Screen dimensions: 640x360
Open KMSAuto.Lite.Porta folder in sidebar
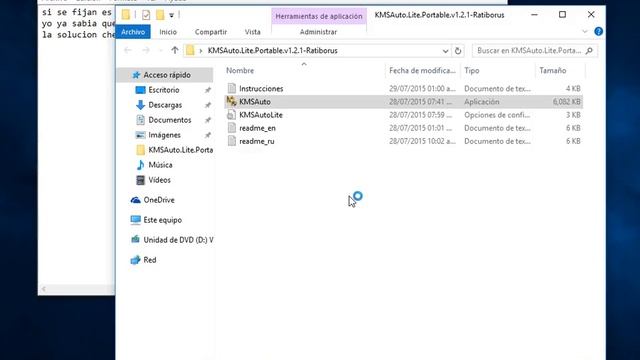(180, 150)
